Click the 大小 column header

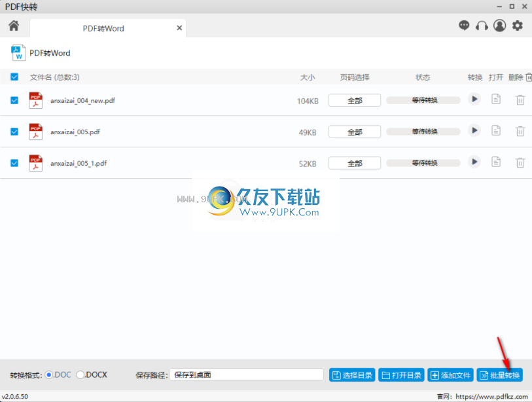pyautogui.click(x=308, y=77)
